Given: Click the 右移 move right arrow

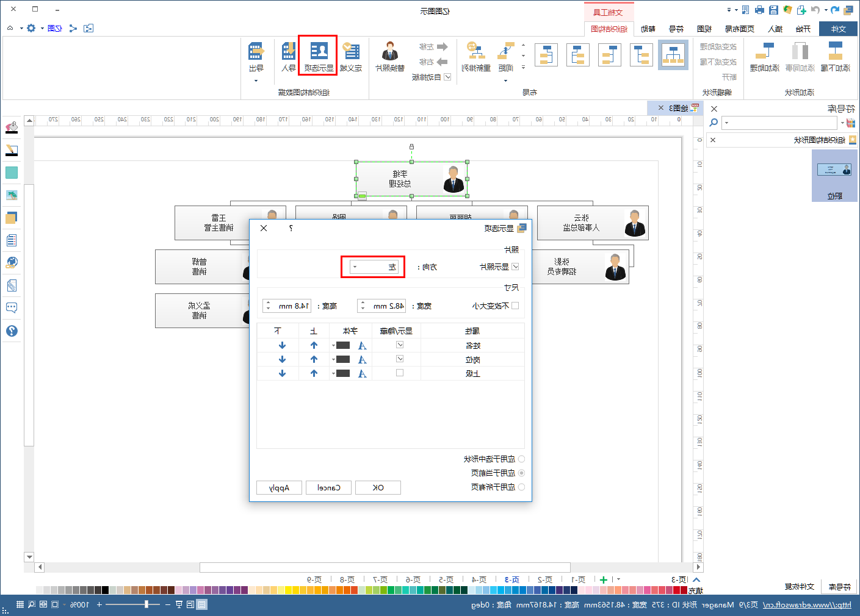Looking at the screenshot, I should (x=443, y=62).
